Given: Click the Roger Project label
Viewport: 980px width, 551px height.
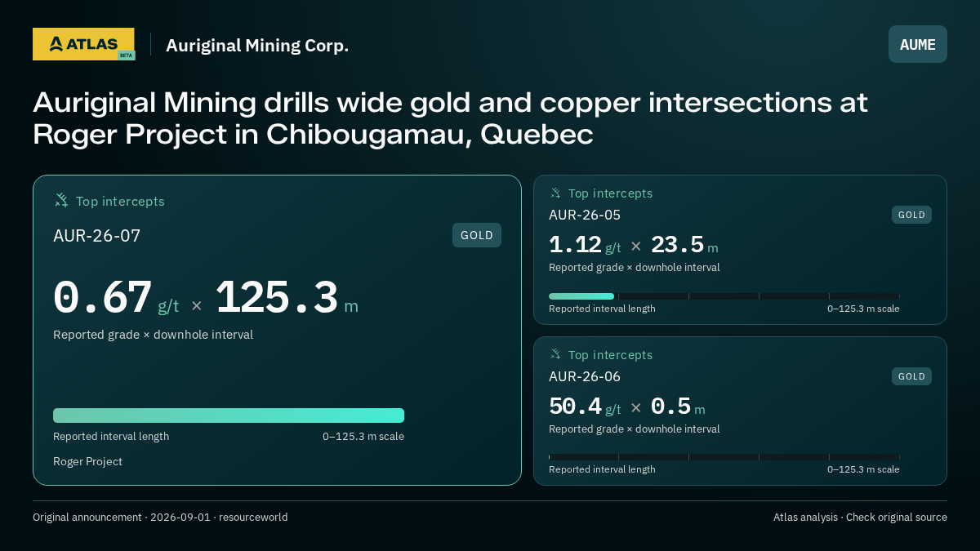Looking at the screenshot, I should click(87, 461).
